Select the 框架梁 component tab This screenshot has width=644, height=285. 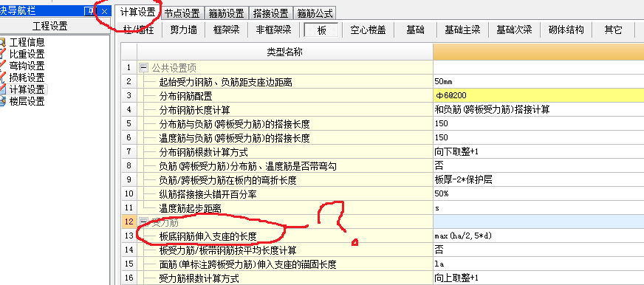pos(226,30)
